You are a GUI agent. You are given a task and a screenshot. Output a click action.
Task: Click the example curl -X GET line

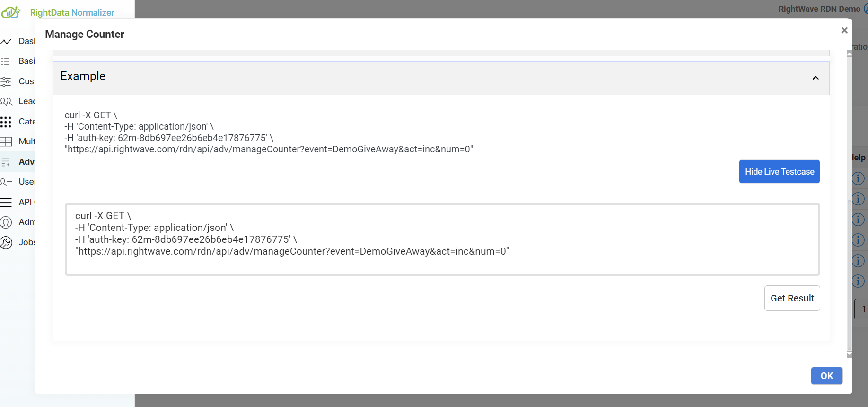point(91,115)
